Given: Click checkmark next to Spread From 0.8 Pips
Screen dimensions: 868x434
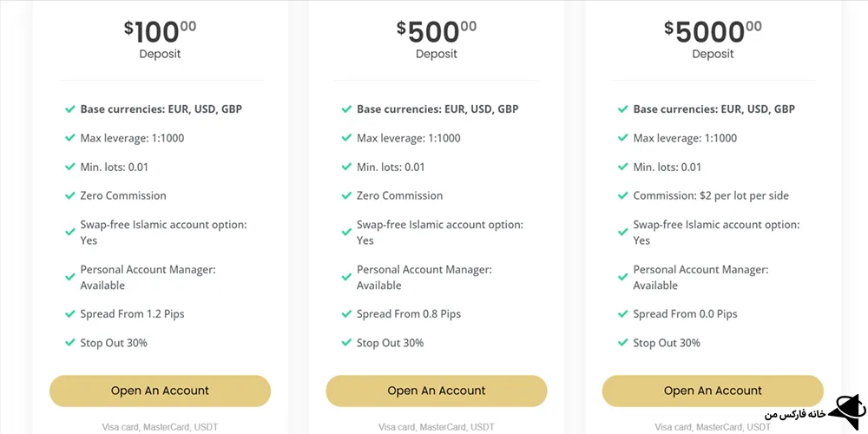Looking at the screenshot, I should 346,313.
